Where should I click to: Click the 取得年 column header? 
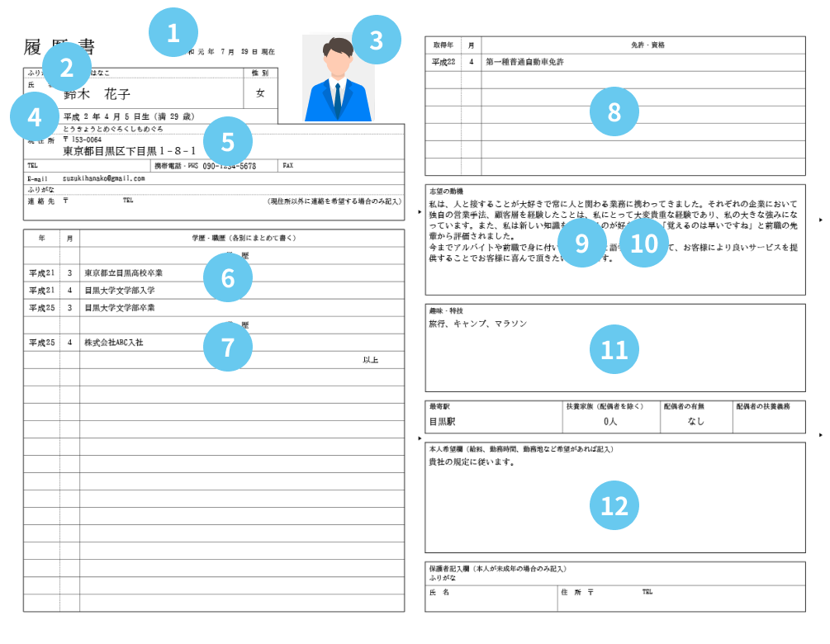[443, 45]
